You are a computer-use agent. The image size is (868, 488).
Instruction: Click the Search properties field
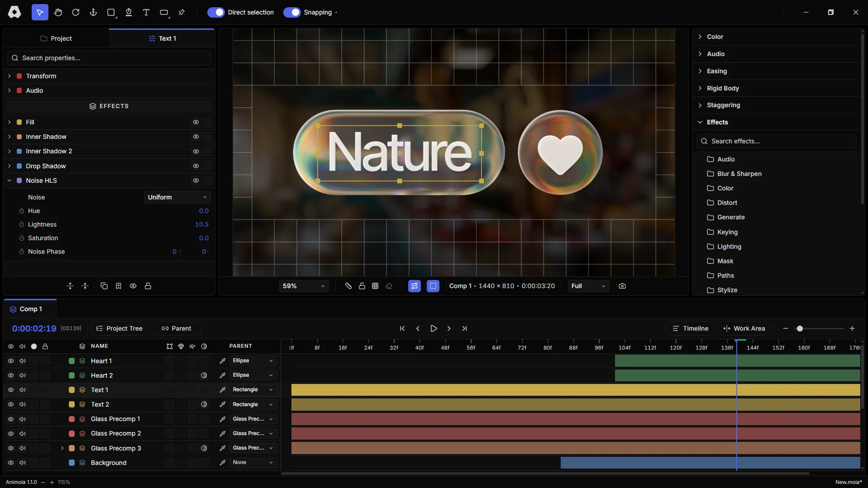[x=109, y=58]
